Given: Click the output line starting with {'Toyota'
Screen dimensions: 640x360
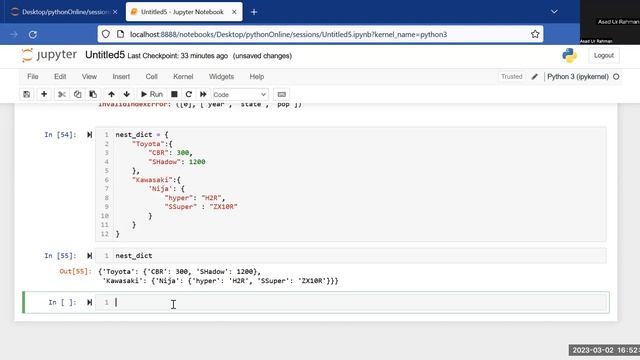Looking at the screenshot, I should tap(180, 271).
